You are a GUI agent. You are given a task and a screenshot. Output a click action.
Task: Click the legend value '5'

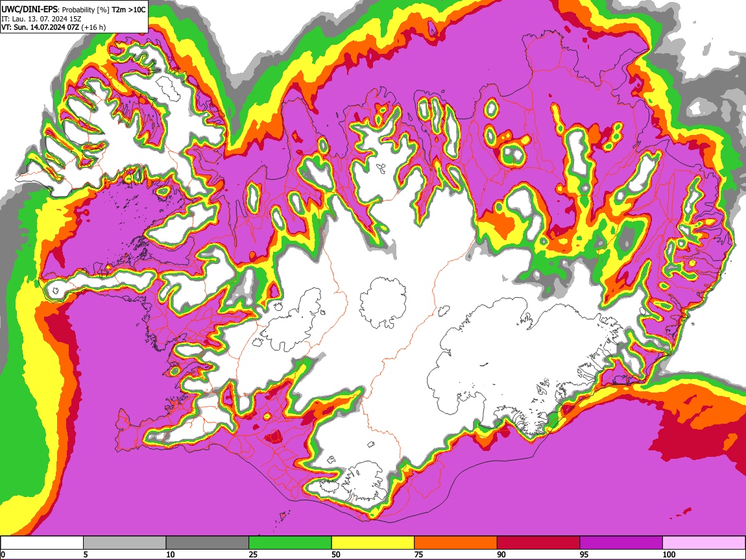pyautogui.click(x=86, y=554)
